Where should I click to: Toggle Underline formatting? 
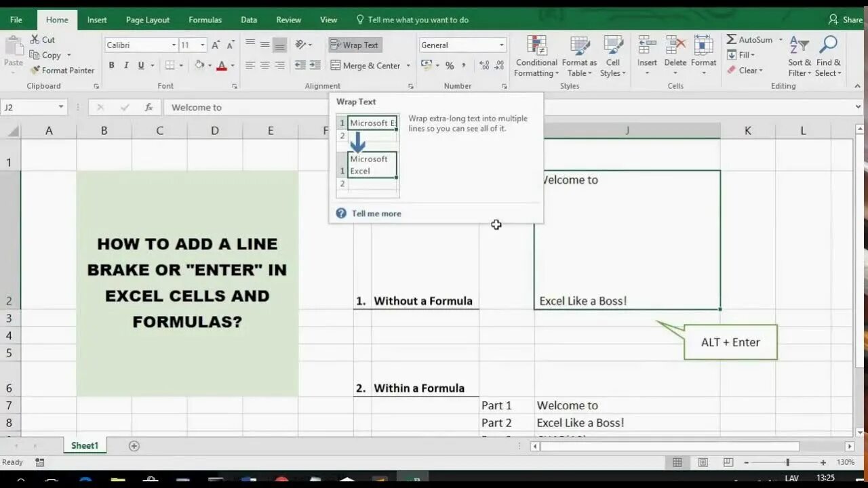pyautogui.click(x=141, y=65)
